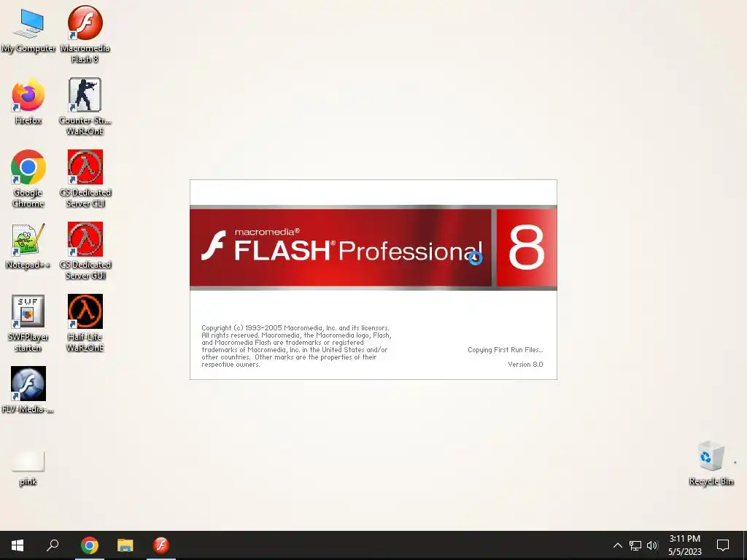The height and width of the screenshot is (560, 747).
Task: Select the Firefox desktop shortcut
Action: [28, 101]
